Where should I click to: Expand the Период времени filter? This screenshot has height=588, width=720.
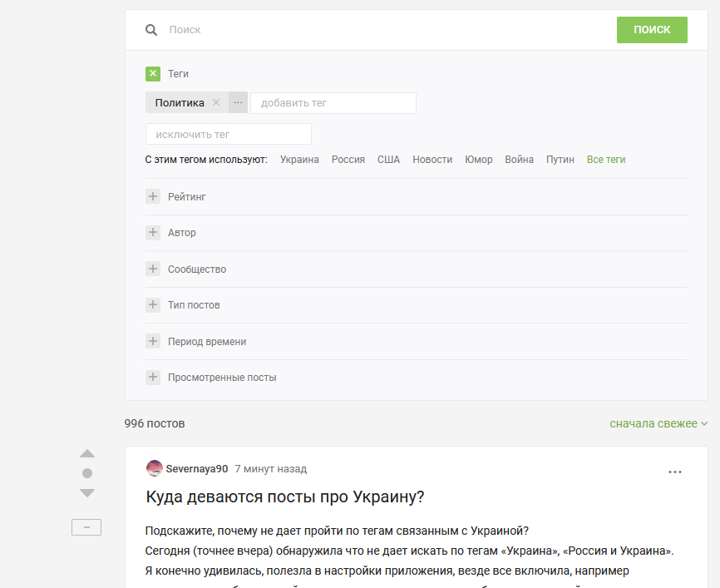(x=153, y=341)
